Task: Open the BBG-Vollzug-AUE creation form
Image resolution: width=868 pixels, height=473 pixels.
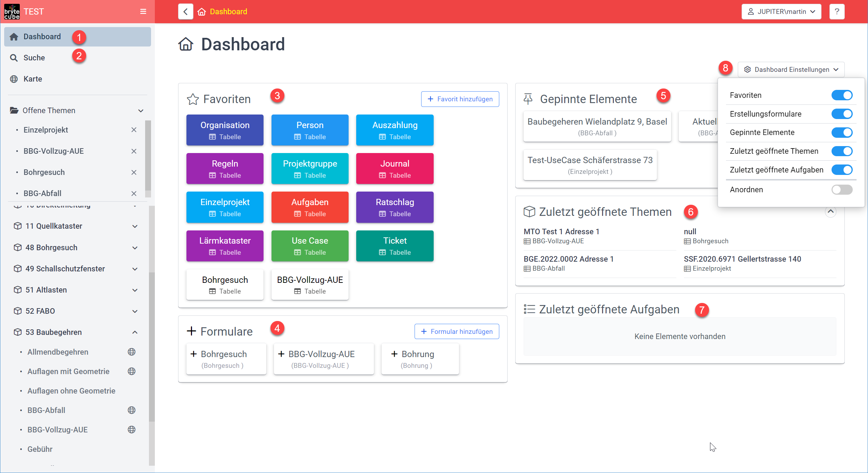Action: (x=324, y=359)
